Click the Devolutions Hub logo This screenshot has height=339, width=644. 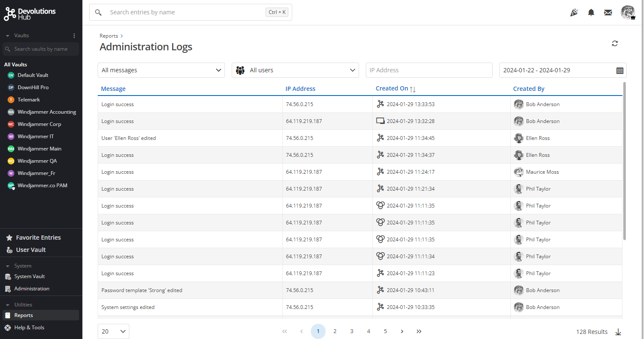pos(30,14)
